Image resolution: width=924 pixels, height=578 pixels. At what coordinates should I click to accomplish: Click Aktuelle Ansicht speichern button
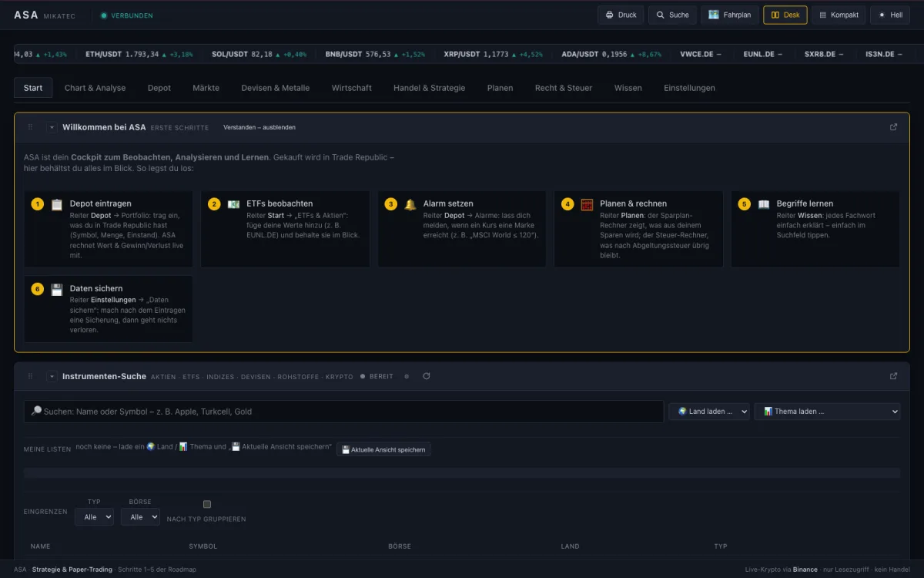383,449
